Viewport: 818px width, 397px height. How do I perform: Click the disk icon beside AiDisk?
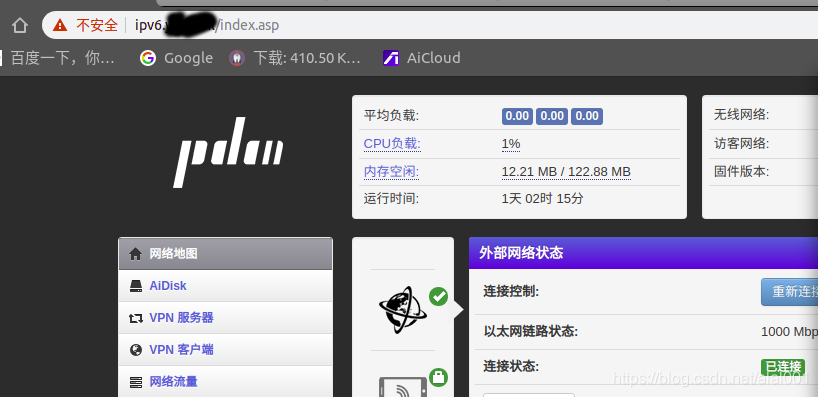[136, 286]
